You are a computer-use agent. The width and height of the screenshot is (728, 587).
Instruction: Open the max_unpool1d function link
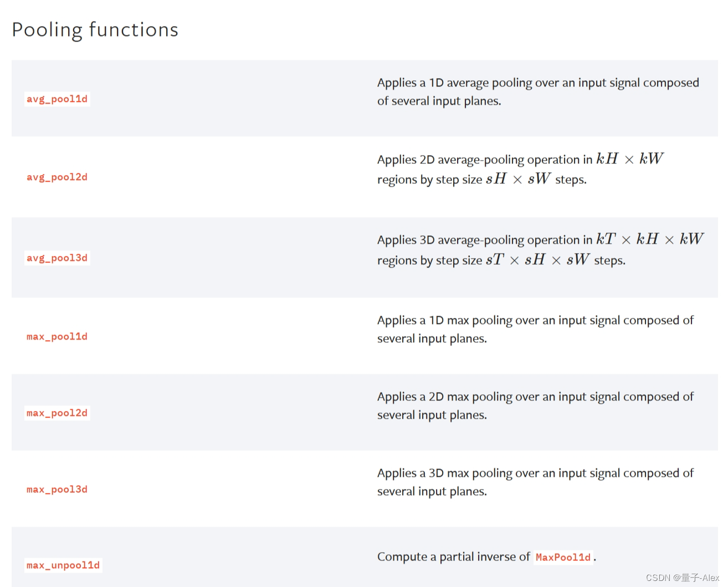point(63,565)
